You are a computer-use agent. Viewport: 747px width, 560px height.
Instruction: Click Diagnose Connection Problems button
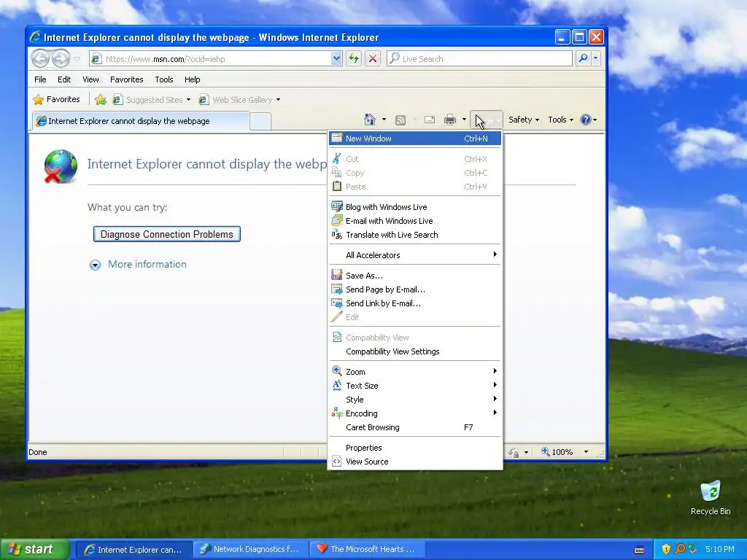(x=167, y=234)
